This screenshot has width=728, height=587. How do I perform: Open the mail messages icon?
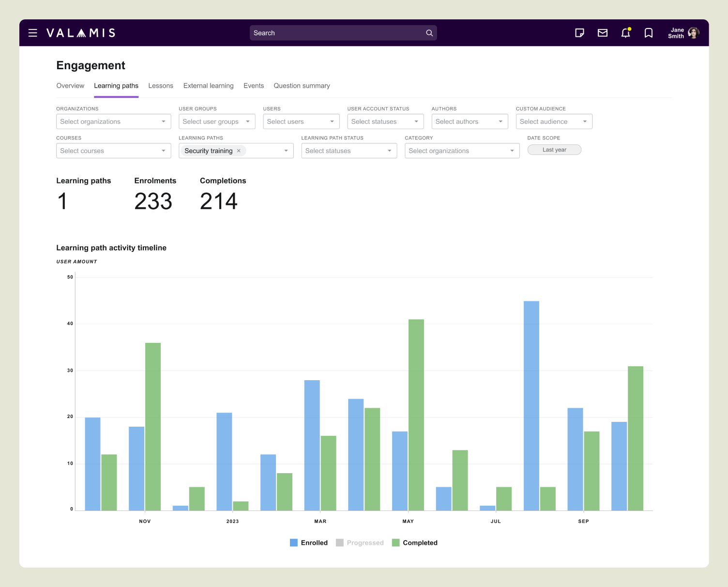click(603, 33)
